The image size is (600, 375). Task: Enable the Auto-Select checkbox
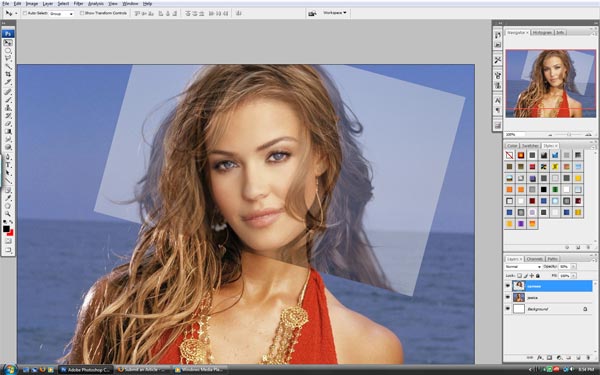pos(25,13)
